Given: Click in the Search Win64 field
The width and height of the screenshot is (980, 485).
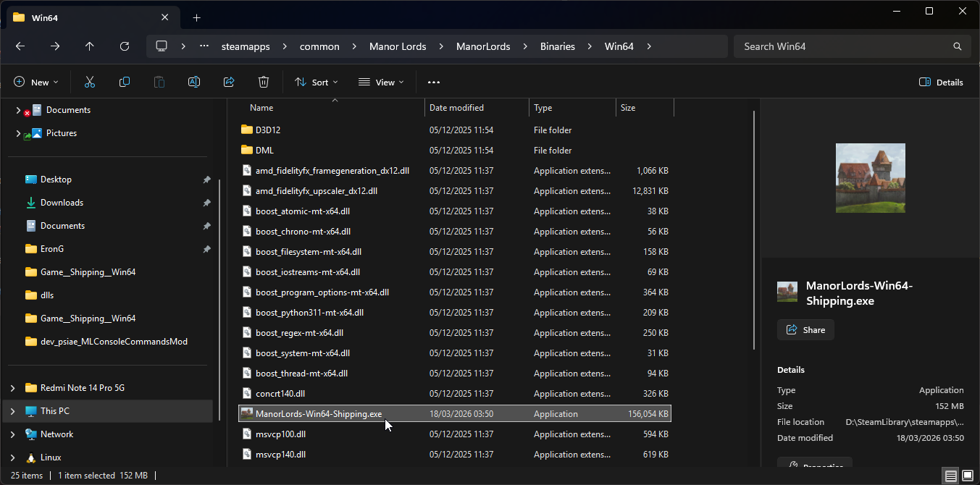Looking at the screenshot, I should click(x=844, y=46).
